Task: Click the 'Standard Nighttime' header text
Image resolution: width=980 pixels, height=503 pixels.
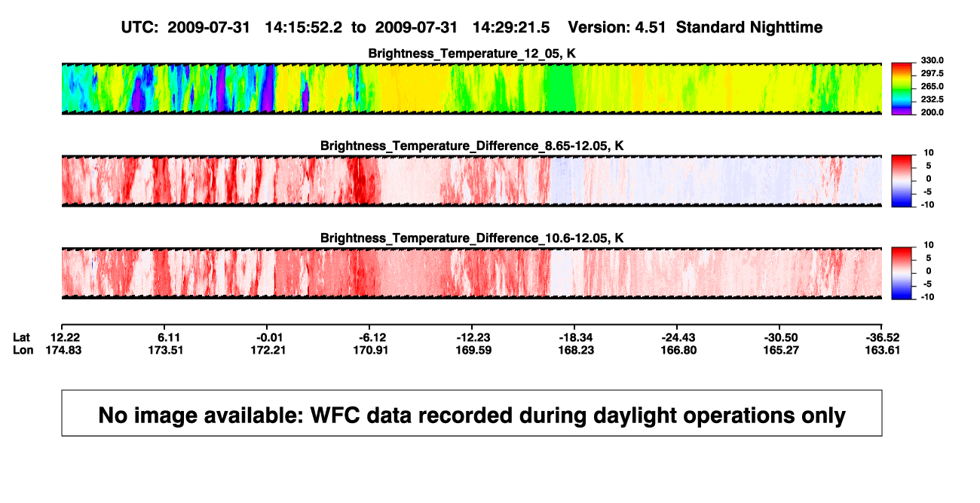Action: (x=749, y=28)
